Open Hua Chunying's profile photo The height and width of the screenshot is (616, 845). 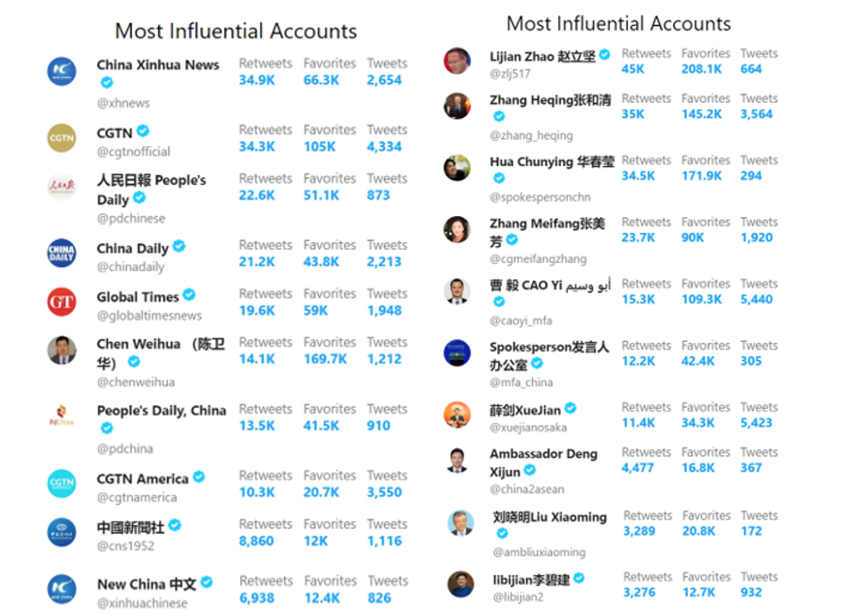click(457, 168)
